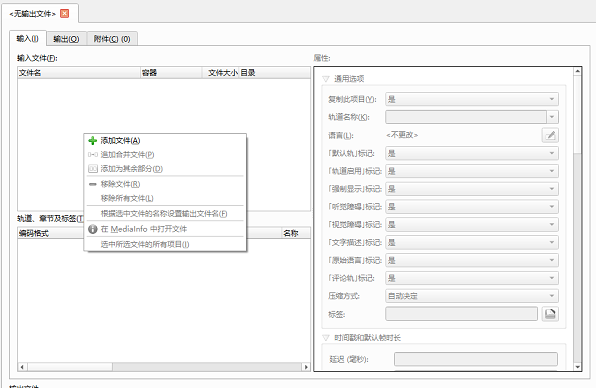596x388 pixels.
Task: Select 追加合并文件(P) menu entry
Action: point(165,155)
